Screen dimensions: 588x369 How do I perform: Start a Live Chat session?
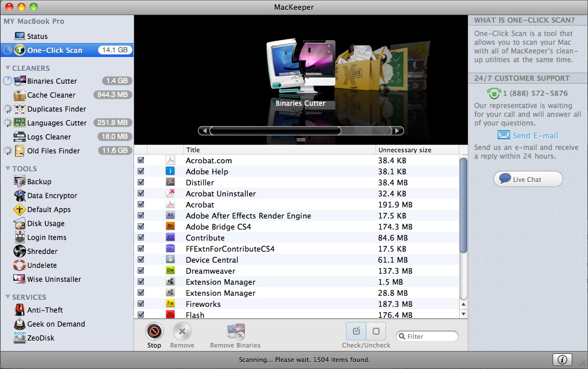[x=528, y=180]
